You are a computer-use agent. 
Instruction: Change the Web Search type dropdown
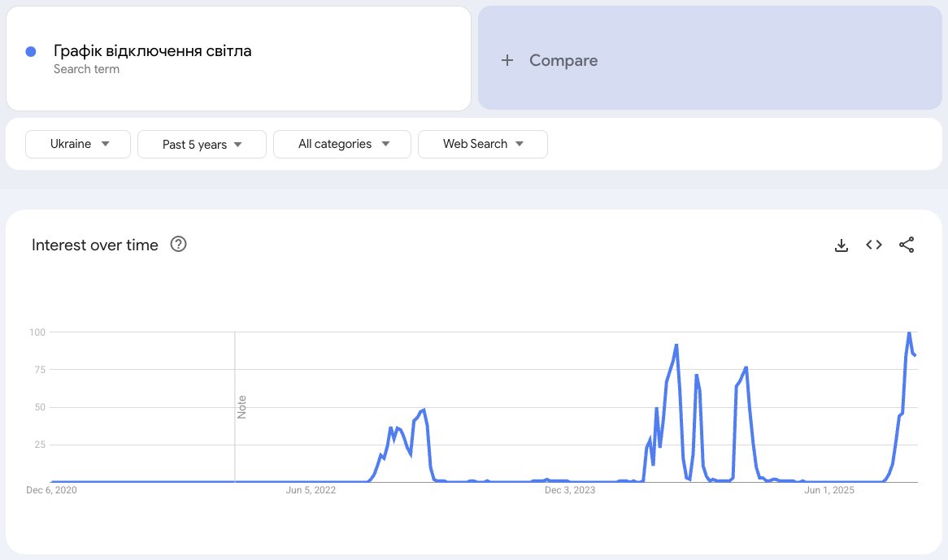(483, 145)
